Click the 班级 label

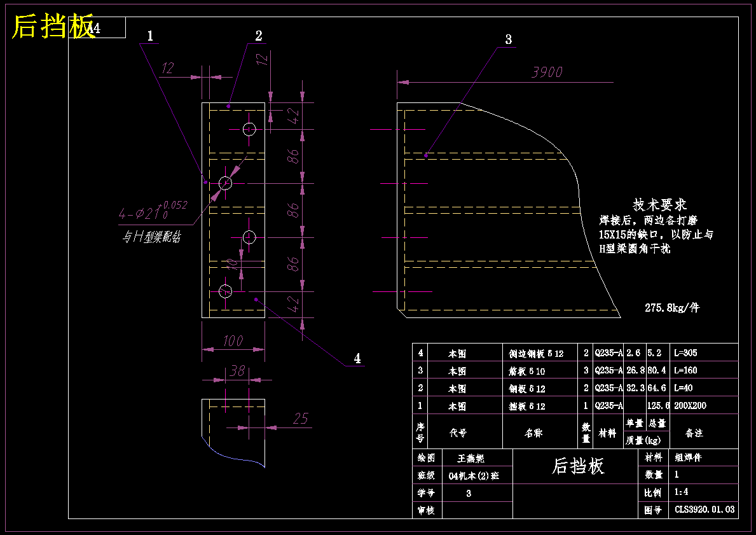[426, 476]
